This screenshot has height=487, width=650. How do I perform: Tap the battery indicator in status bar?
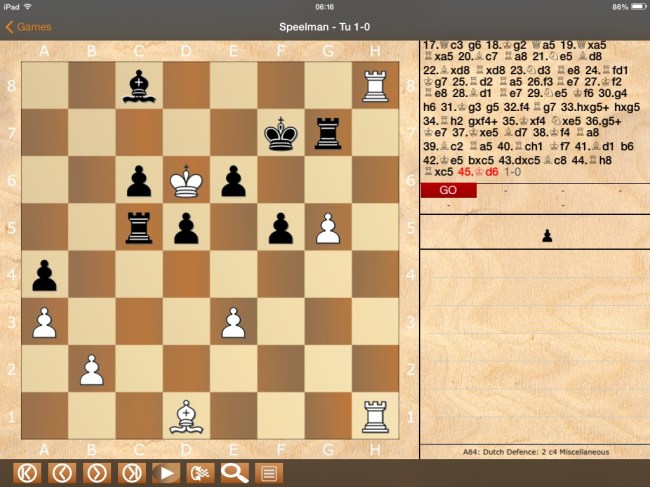click(630, 6)
